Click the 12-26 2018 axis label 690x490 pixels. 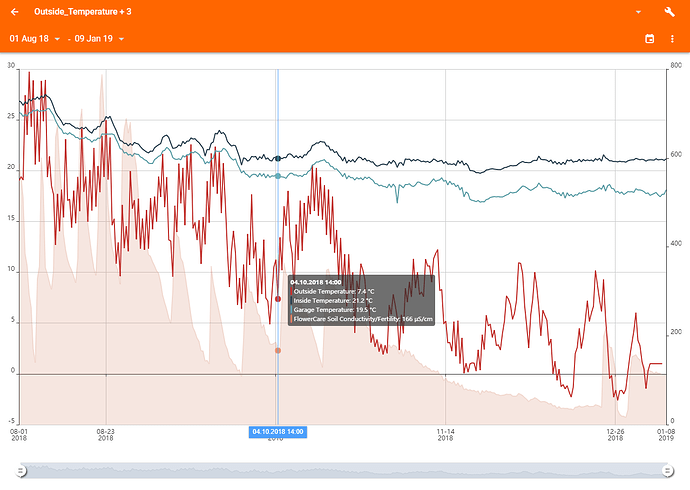point(615,435)
